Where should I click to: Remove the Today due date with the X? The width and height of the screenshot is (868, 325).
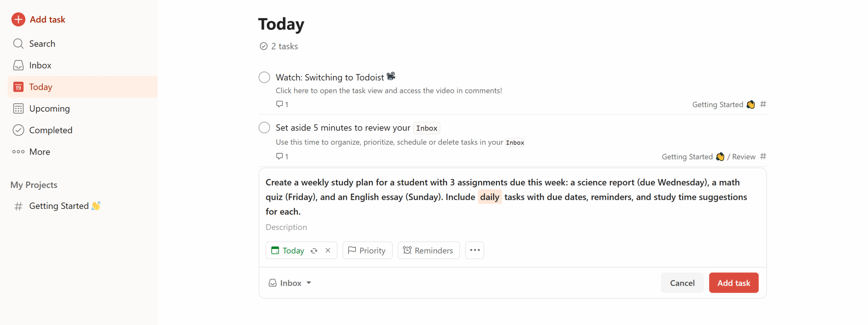tap(328, 250)
